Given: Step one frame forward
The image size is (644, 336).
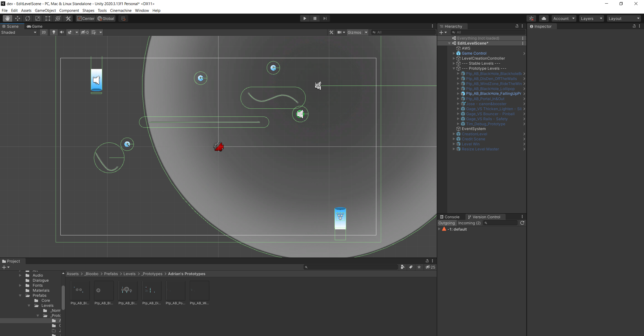Looking at the screenshot, I should tap(325, 18).
